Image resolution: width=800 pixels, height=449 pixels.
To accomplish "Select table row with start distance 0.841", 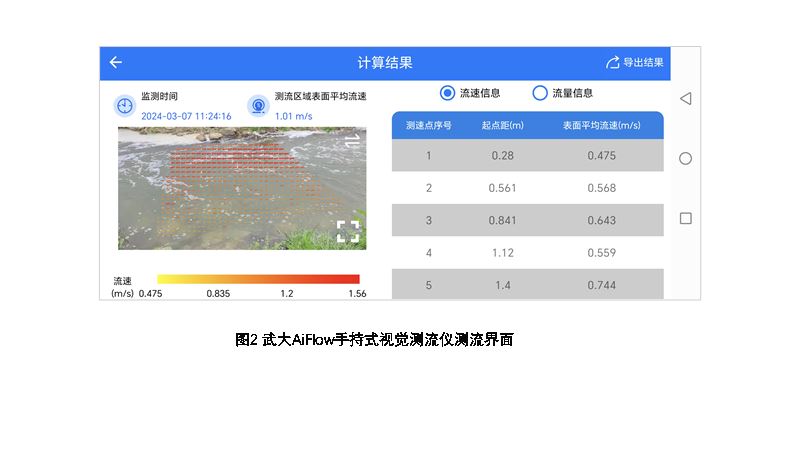I will pos(527,220).
